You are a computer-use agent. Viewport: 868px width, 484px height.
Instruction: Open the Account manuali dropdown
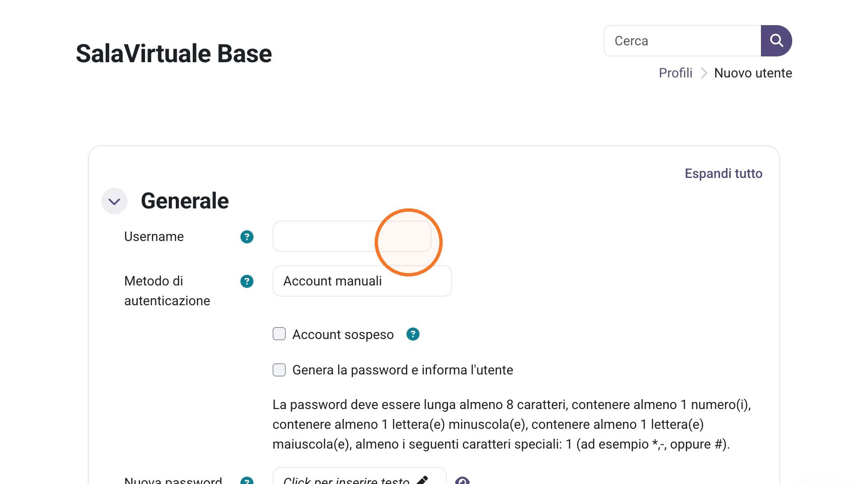(362, 281)
